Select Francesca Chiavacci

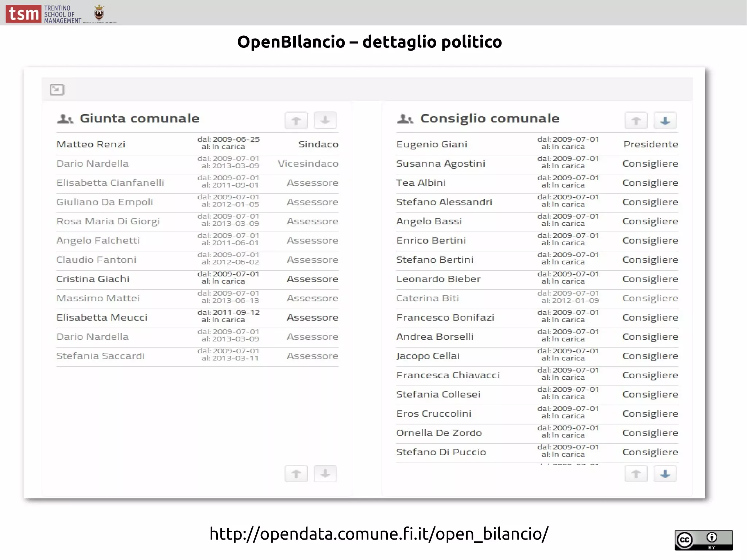448,375
